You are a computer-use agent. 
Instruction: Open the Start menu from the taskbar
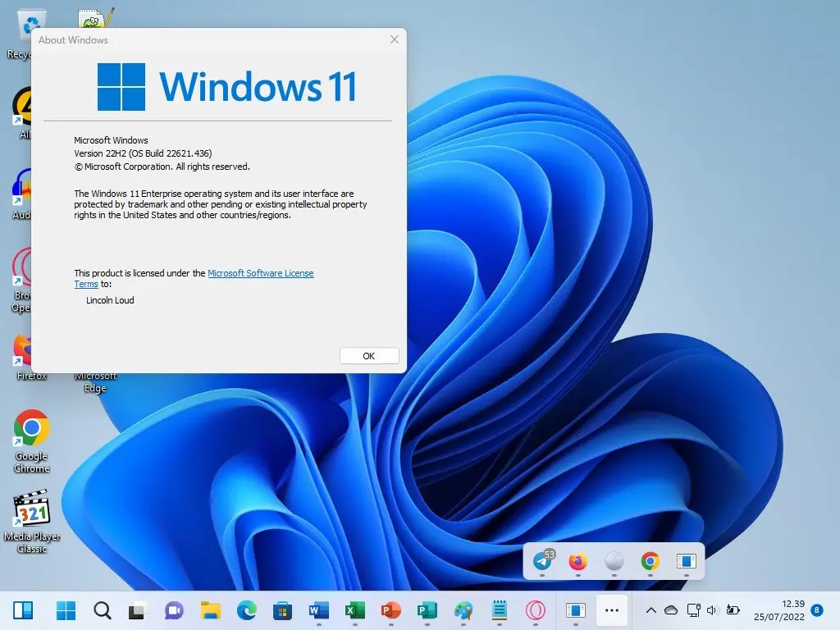click(x=66, y=610)
